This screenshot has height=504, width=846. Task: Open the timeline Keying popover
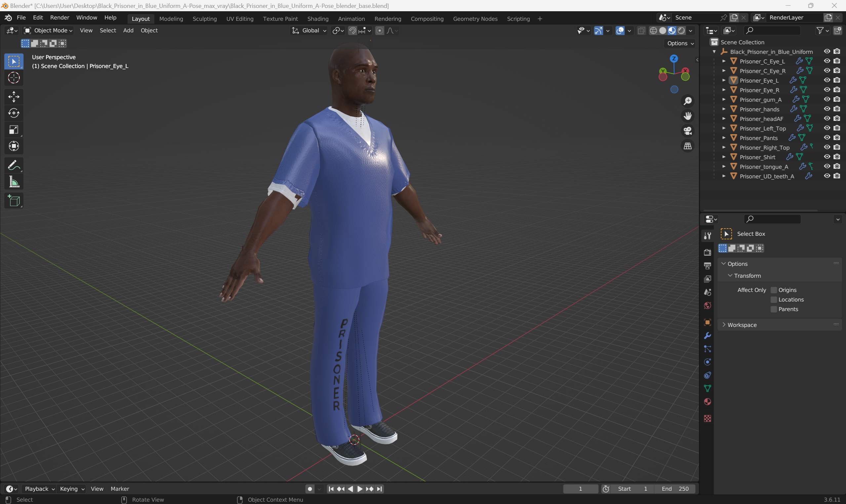coord(72,489)
